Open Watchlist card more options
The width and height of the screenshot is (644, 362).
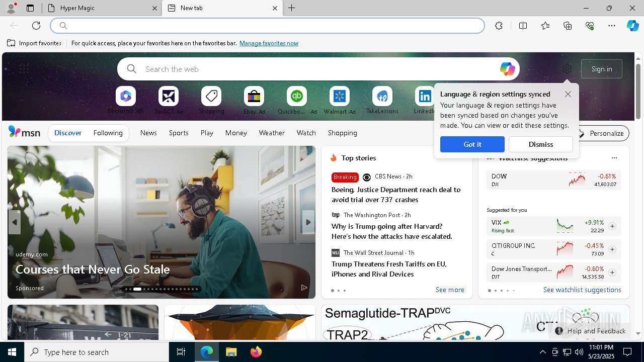pos(614,158)
